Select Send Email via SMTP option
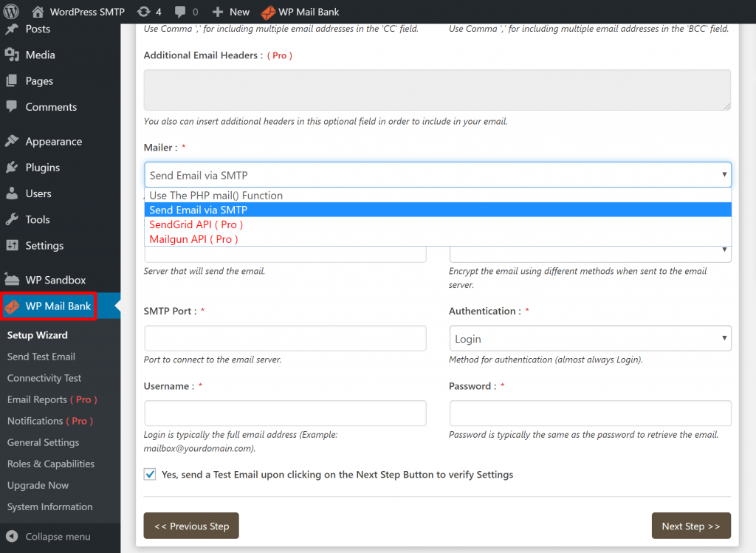The height and width of the screenshot is (553, 756). (x=438, y=210)
